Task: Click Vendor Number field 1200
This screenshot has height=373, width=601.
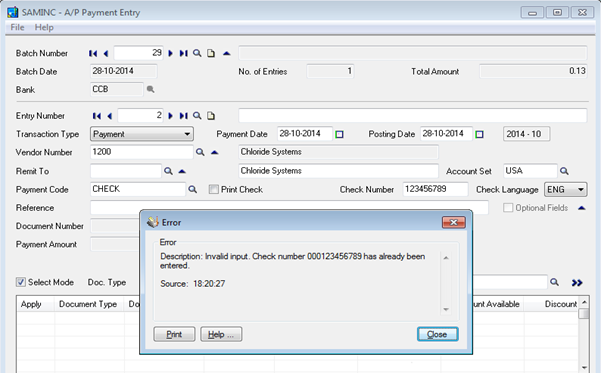Action: click(141, 152)
